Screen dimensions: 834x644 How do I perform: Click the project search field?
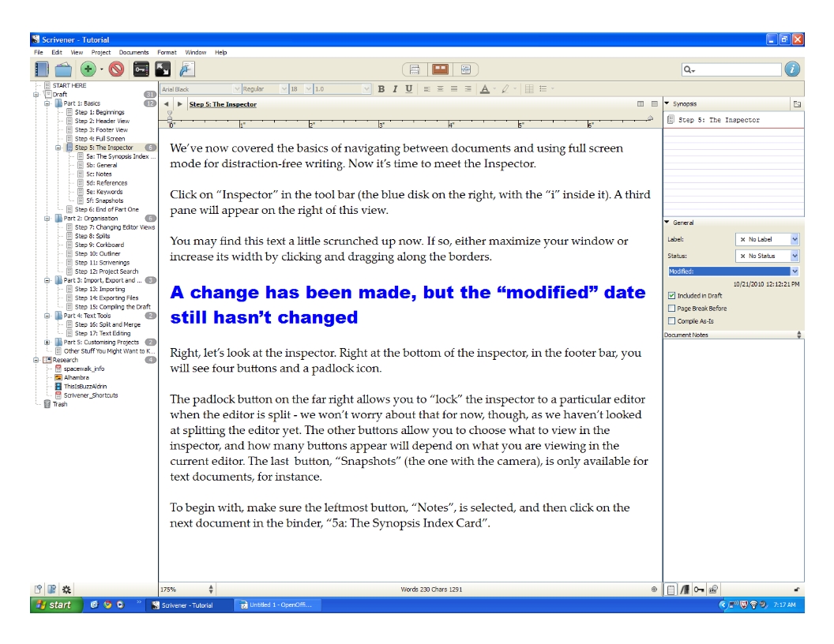coord(731,69)
